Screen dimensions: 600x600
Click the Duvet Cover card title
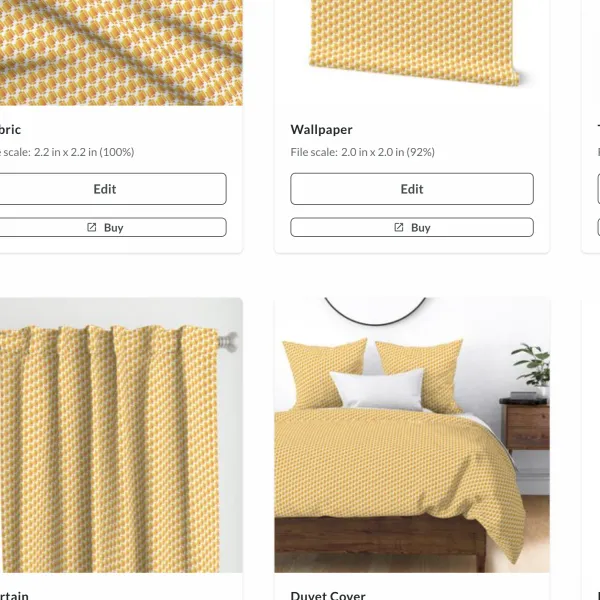(328, 595)
